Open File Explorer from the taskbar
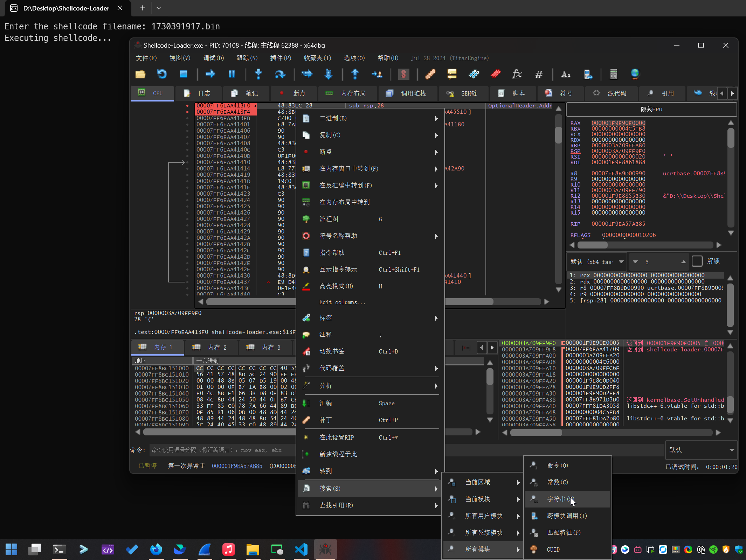Viewport: 746px width, 560px height. [x=253, y=549]
